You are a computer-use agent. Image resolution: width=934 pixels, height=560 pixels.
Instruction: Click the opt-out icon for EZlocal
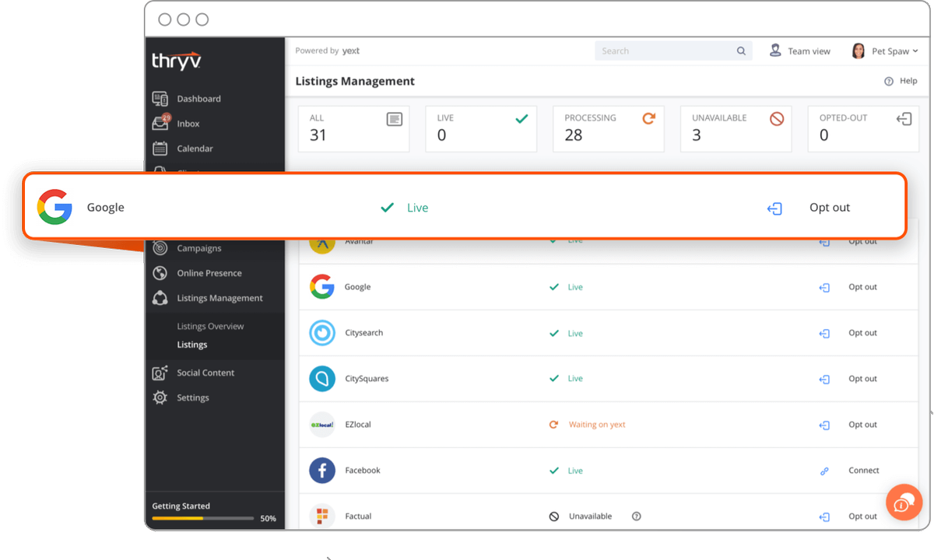824,425
